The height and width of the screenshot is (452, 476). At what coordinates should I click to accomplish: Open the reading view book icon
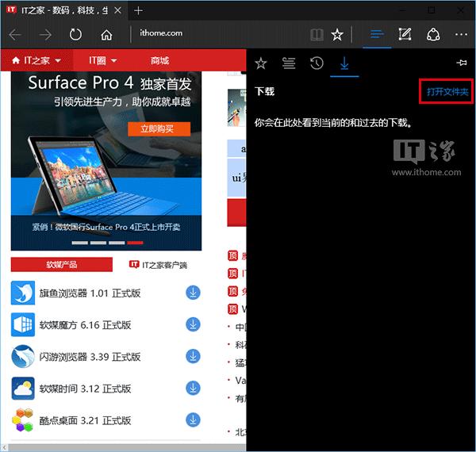[317, 35]
